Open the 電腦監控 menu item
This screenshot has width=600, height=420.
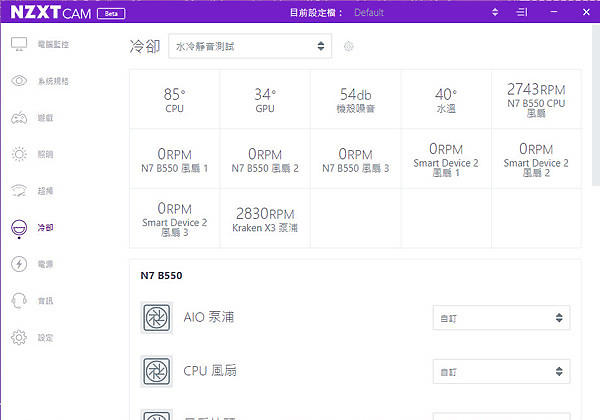[x=53, y=44]
